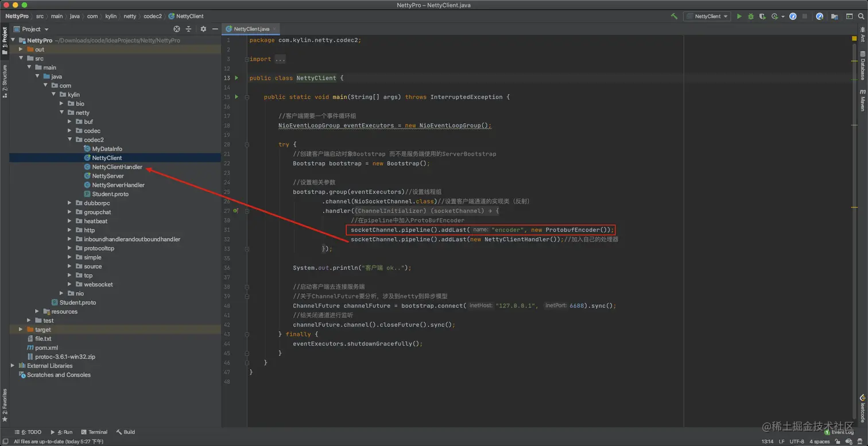Build the project with hammer icon

tap(674, 16)
